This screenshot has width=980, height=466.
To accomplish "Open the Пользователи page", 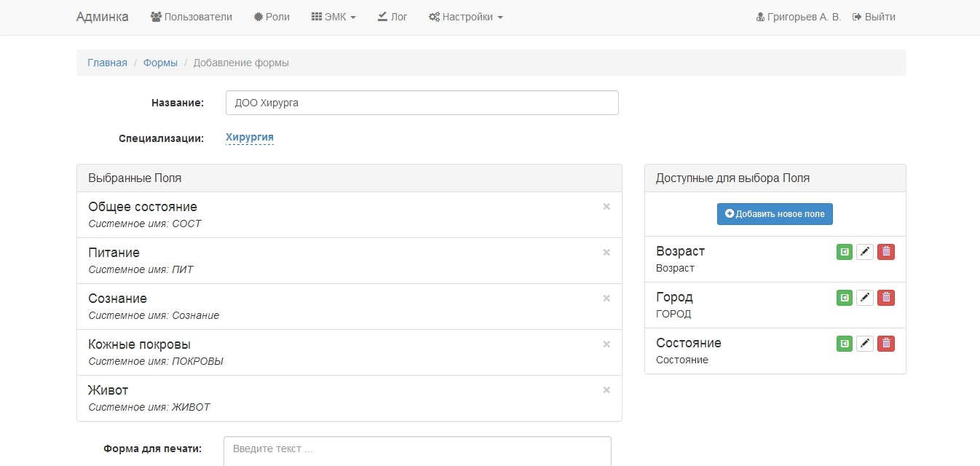I will point(191,17).
